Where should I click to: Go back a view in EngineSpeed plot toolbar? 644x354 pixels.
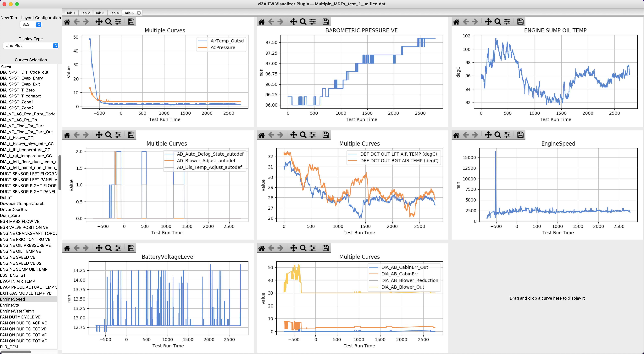(x=466, y=135)
